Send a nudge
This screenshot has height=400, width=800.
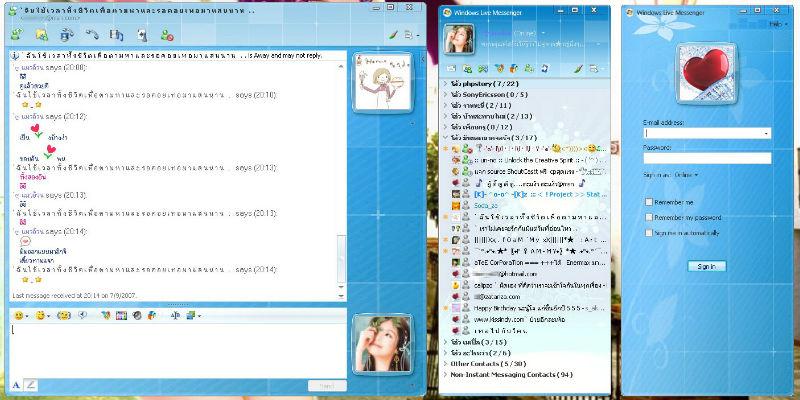pos(63,316)
